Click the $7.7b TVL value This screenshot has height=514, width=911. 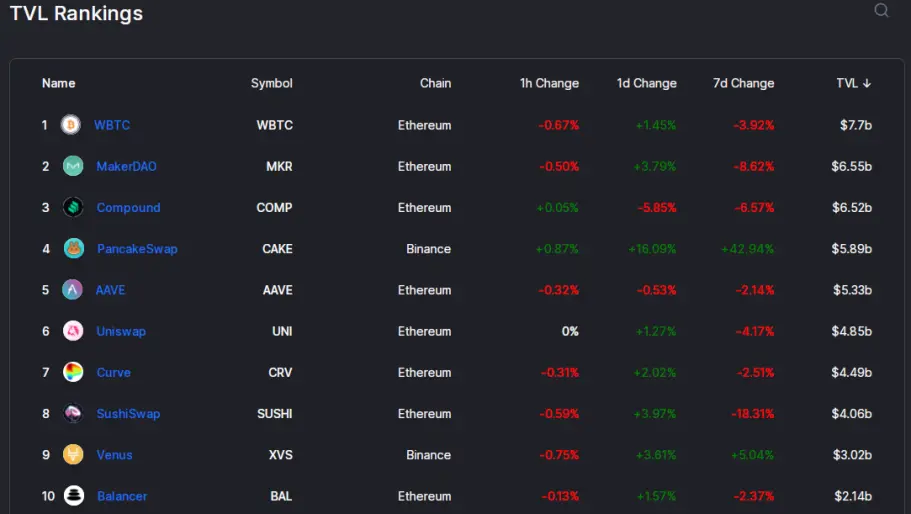pyautogui.click(x=856, y=125)
